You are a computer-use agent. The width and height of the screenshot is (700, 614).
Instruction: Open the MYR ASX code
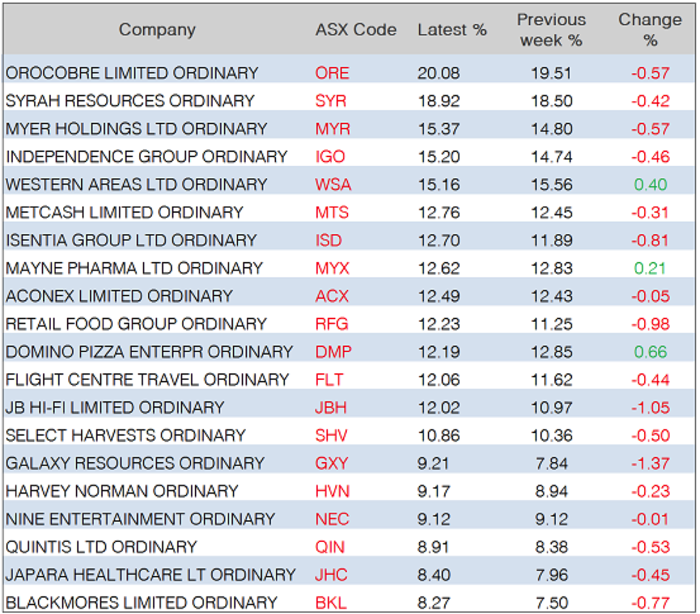333,129
